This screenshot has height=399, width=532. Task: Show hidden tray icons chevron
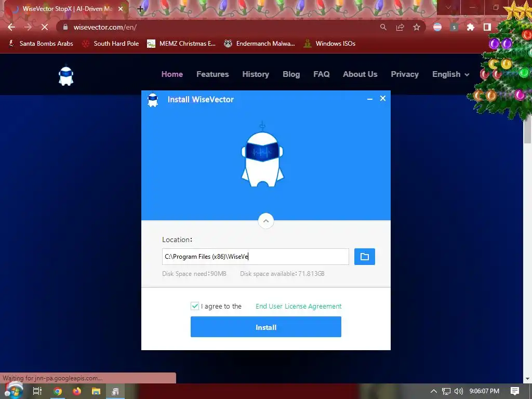[434, 391]
